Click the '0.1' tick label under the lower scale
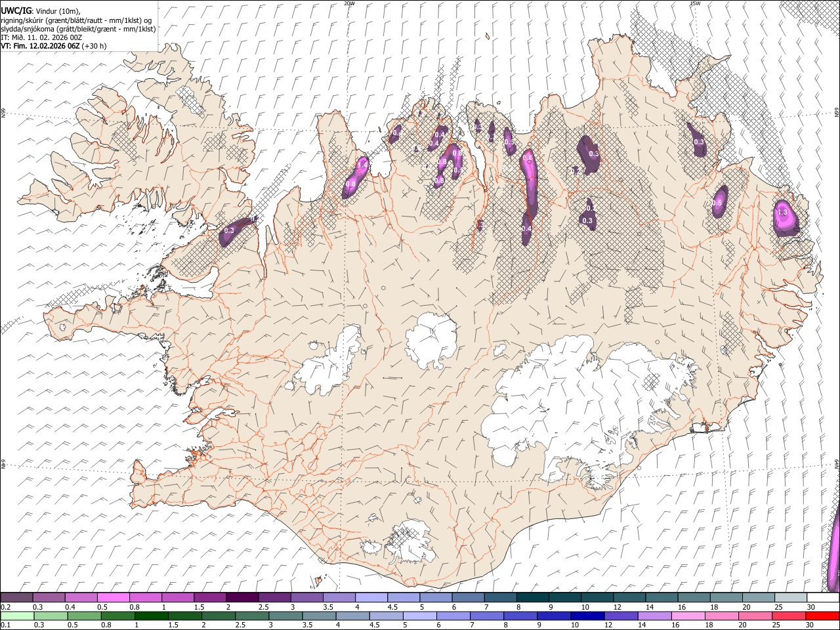Image resolution: width=840 pixels, height=630 pixels. coord(6,625)
